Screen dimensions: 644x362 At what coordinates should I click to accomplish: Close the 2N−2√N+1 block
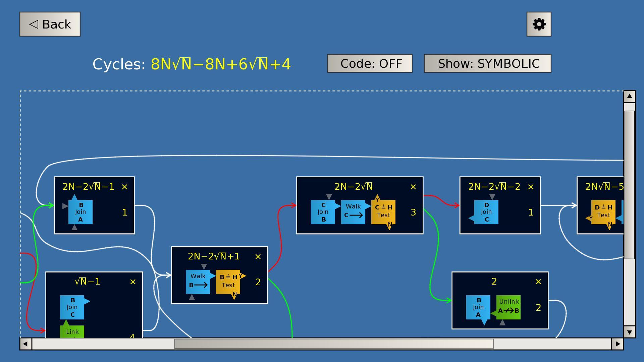click(258, 257)
